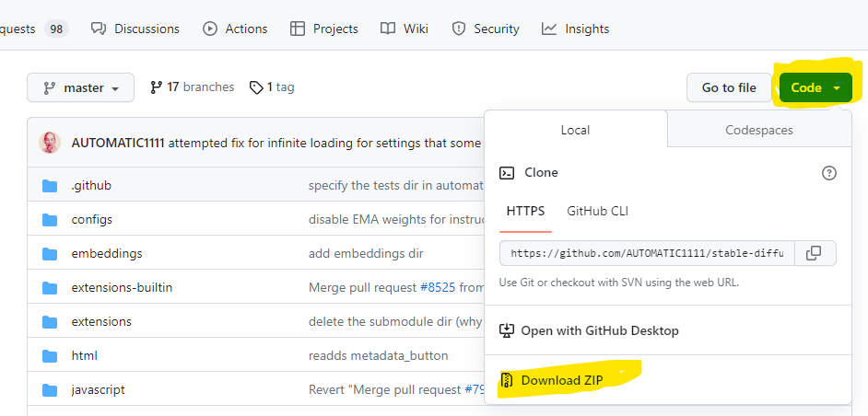Open the extensions folder
868x416 pixels.
click(x=101, y=321)
